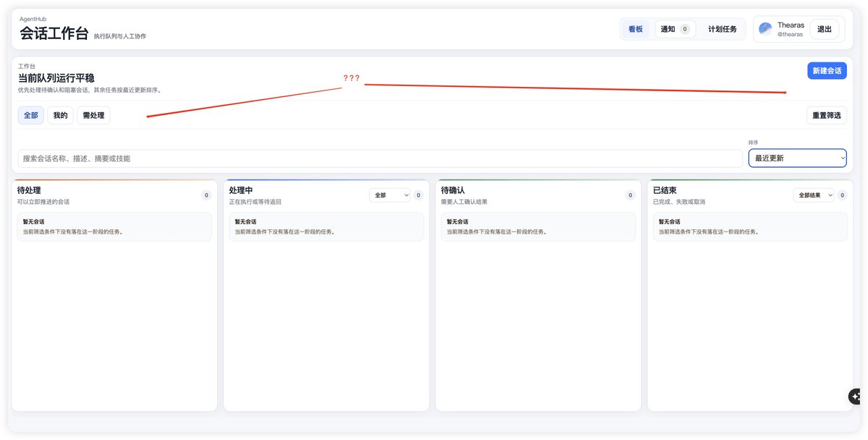
Task: Click the 待处理 column count badge
Action: 206,195
